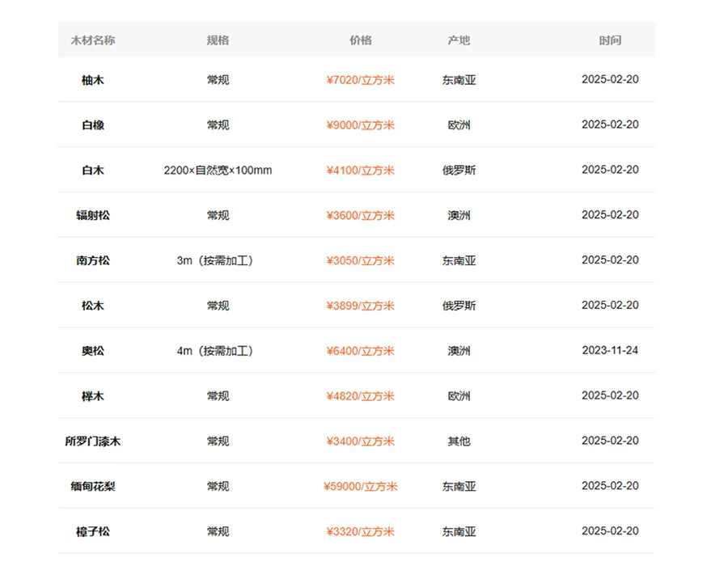Click the 规格 column header
Screen dimensions: 728x566
pos(218,40)
